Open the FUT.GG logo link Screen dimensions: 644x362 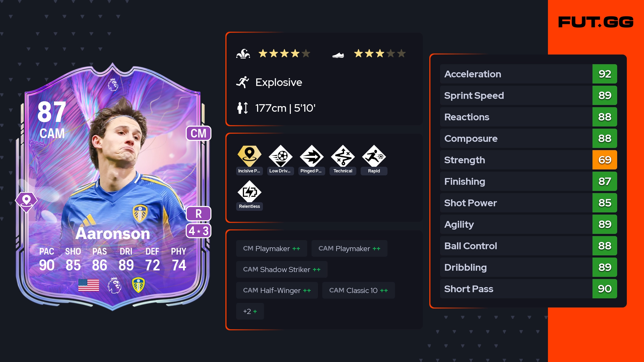[596, 22]
